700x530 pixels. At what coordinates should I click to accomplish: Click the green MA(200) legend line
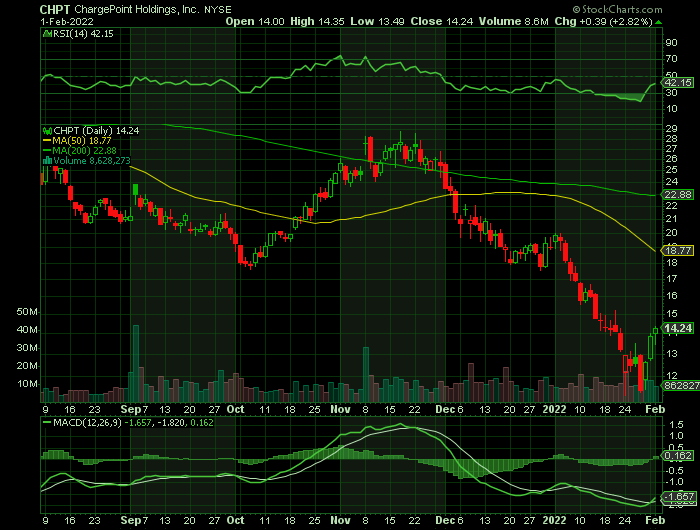coord(45,150)
